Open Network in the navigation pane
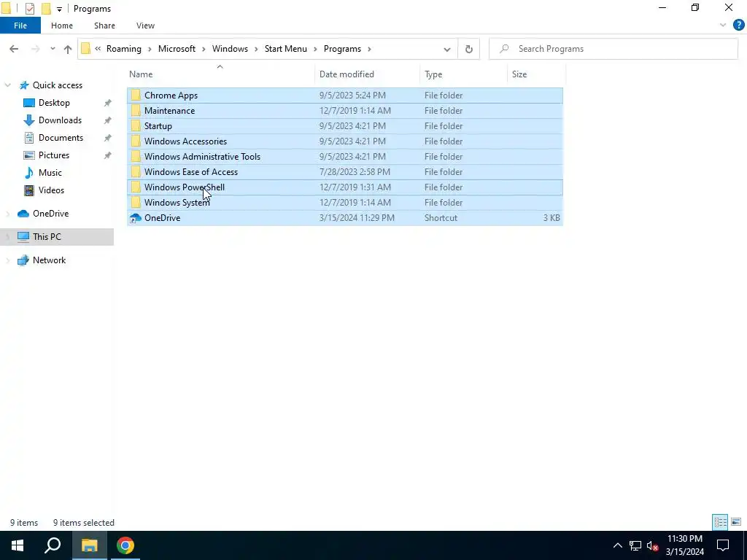Screen dimensions: 747x560 pyautogui.click(x=49, y=260)
